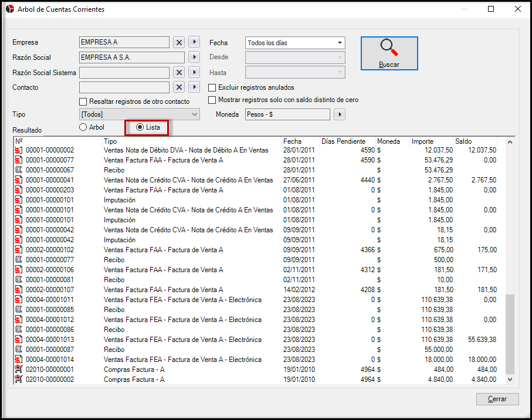Sort by Fecha column header
This screenshot has height=420, width=532.
click(301, 141)
